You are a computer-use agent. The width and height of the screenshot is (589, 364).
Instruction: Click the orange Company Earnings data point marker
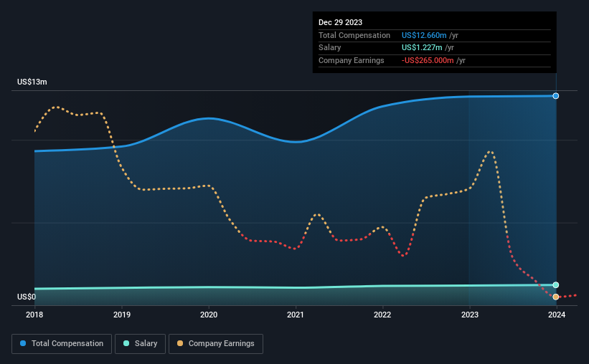tap(555, 297)
